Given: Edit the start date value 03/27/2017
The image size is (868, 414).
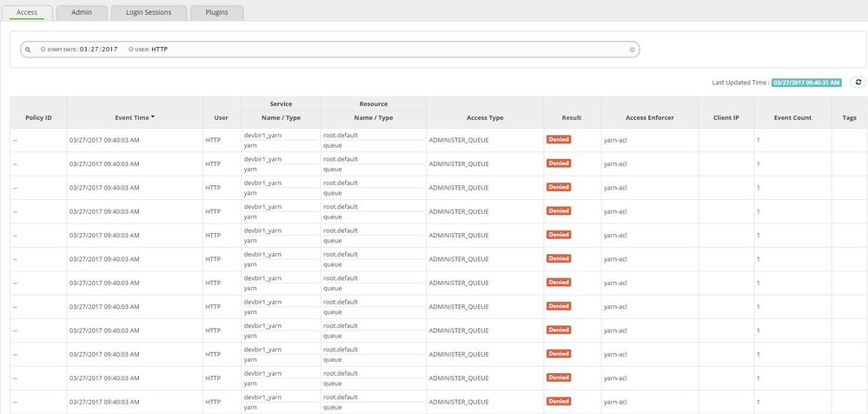Looking at the screenshot, I should (98, 50).
